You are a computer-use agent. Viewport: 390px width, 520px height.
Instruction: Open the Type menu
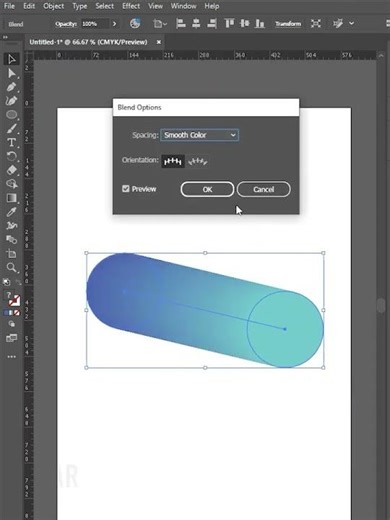(80, 6)
